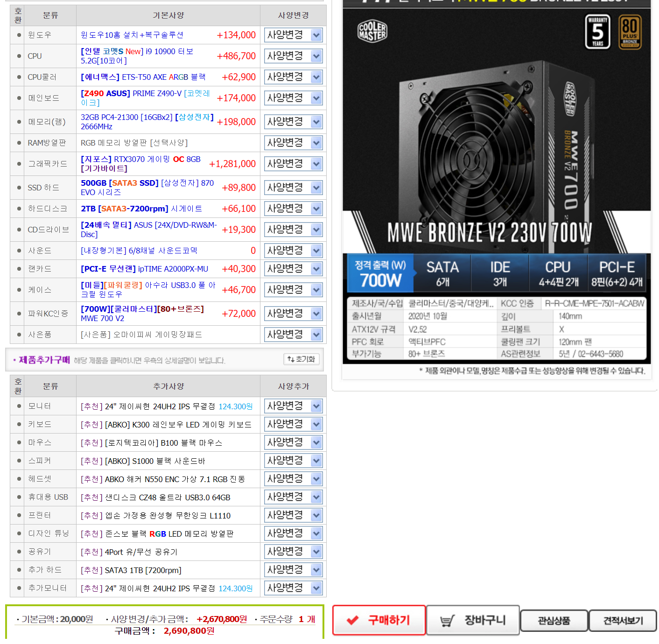Click the 오마이피씨 게이밍장패드 gift link
Screen dimensions: 659x644
coord(141,335)
